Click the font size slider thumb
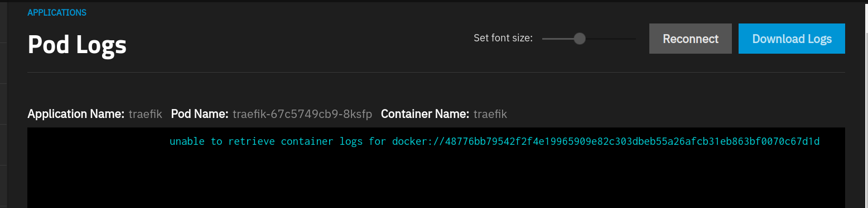868x208 pixels. 580,39
